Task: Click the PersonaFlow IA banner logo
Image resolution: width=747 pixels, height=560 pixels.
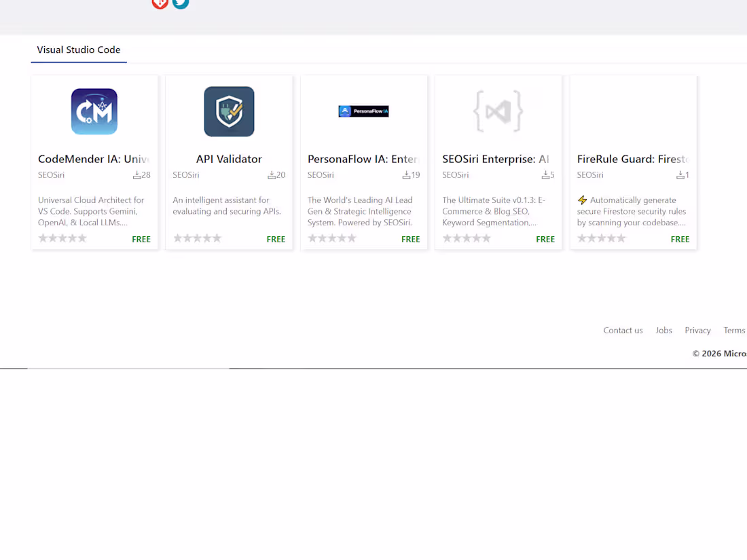Action: click(363, 111)
